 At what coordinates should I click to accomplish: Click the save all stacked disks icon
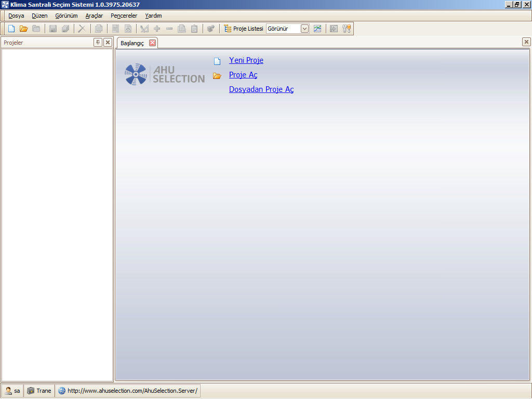click(x=65, y=29)
